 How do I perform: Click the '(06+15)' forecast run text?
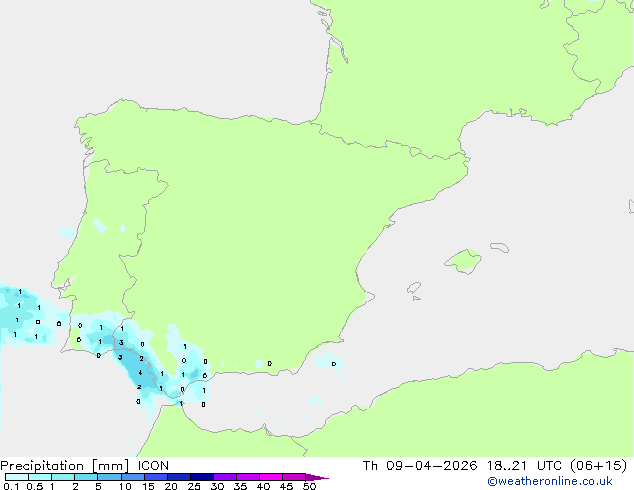click(x=598, y=466)
